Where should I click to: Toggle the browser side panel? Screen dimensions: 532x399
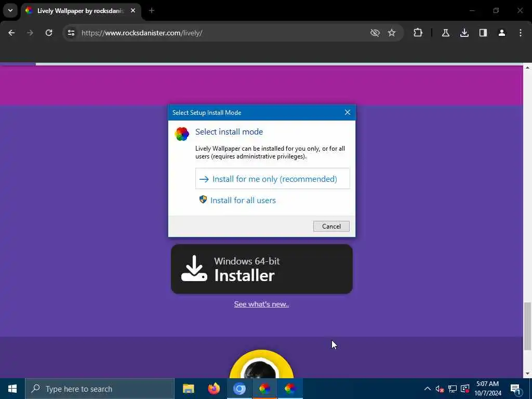[x=483, y=33]
